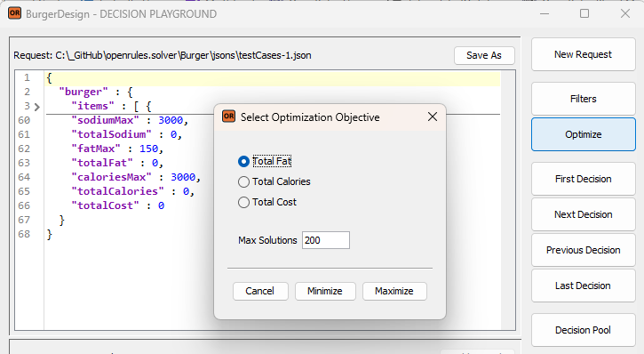The image size is (644, 354).
Task: Go to the Previous Decision
Action: click(584, 250)
